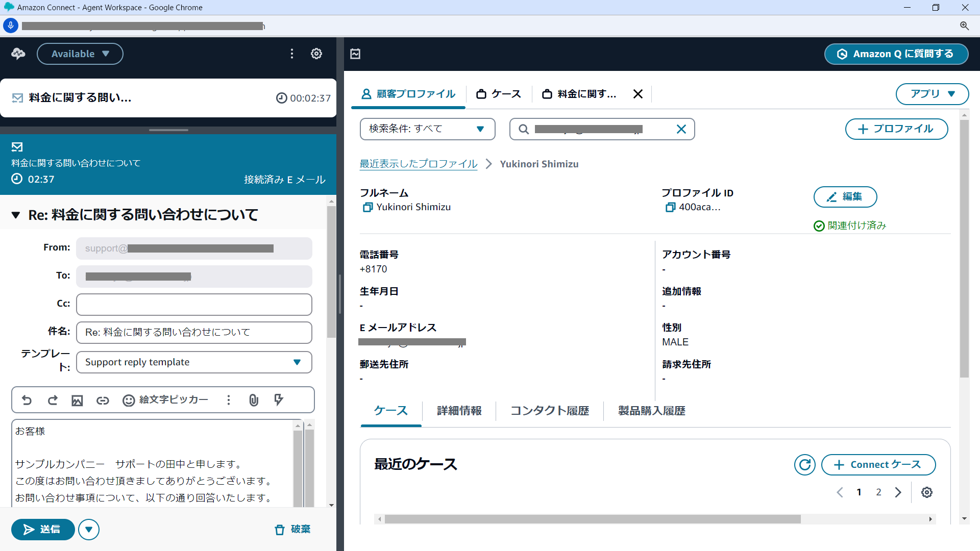Open the 検索条件 search filter dropdown
Viewport: 980px width, 551px height.
coord(427,129)
